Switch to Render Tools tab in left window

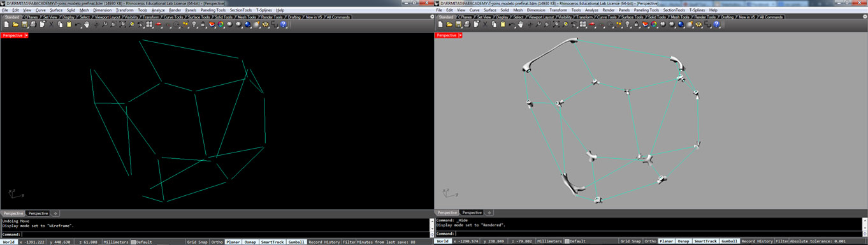point(271,17)
